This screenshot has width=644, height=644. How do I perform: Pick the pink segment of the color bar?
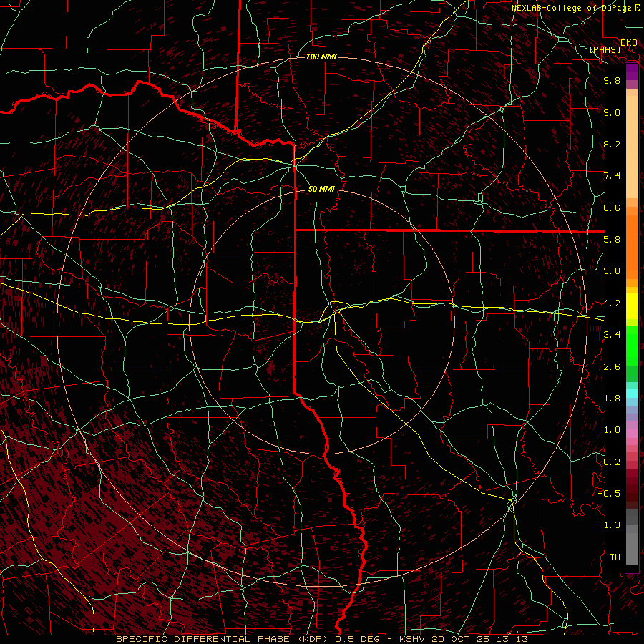tap(632, 433)
